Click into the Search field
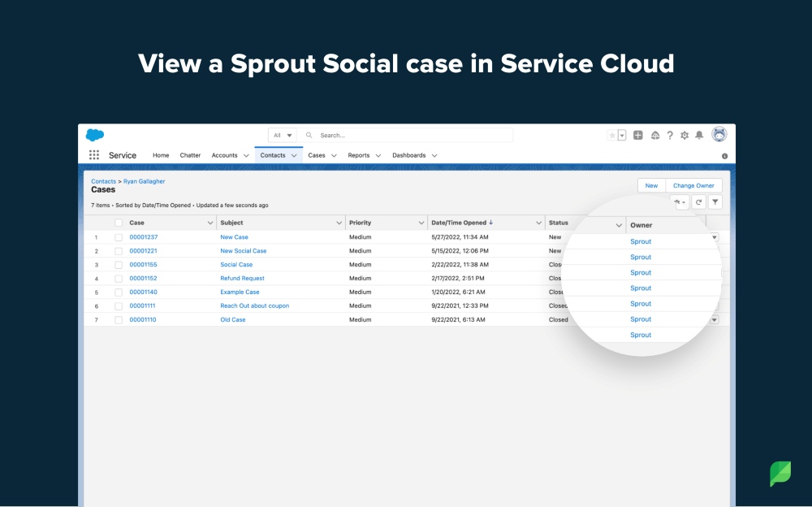 click(x=407, y=136)
